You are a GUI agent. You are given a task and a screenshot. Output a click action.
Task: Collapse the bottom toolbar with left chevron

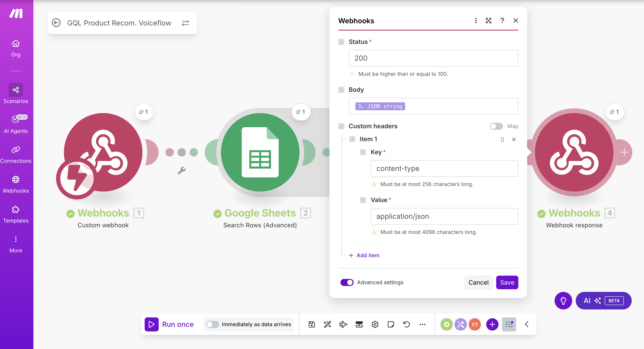526,324
